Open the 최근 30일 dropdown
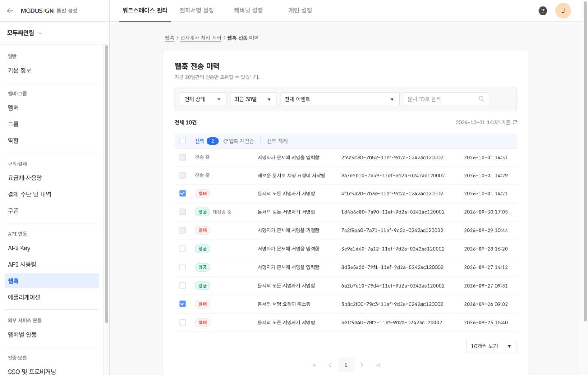Image resolution: width=588 pixels, height=375 pixels. (x=253, y=99)
